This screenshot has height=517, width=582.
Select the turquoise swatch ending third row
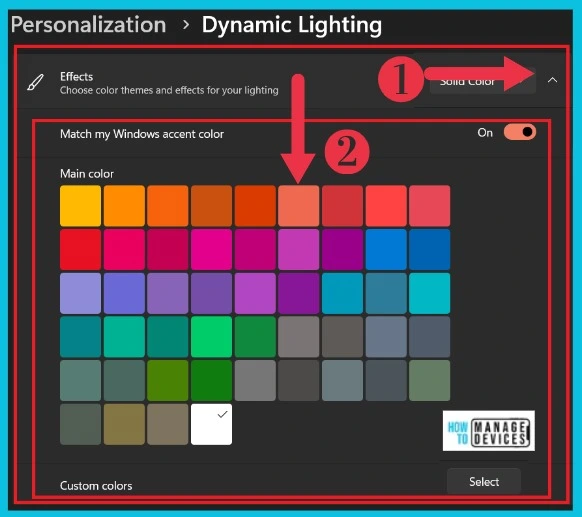429,293
